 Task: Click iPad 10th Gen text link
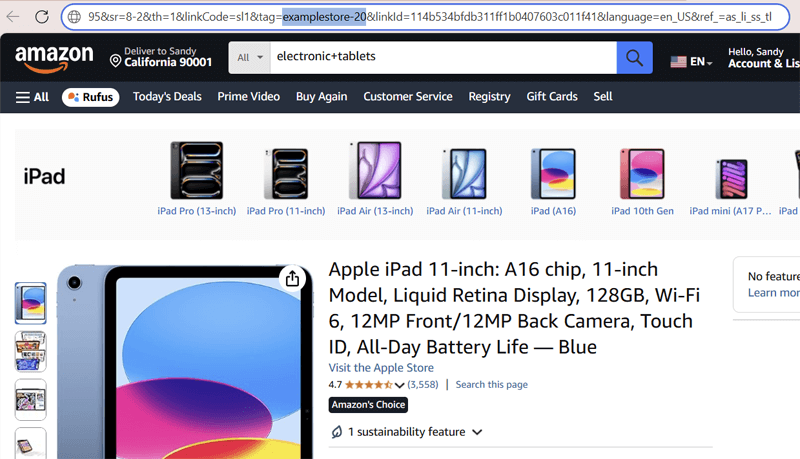tap(642, 211)
